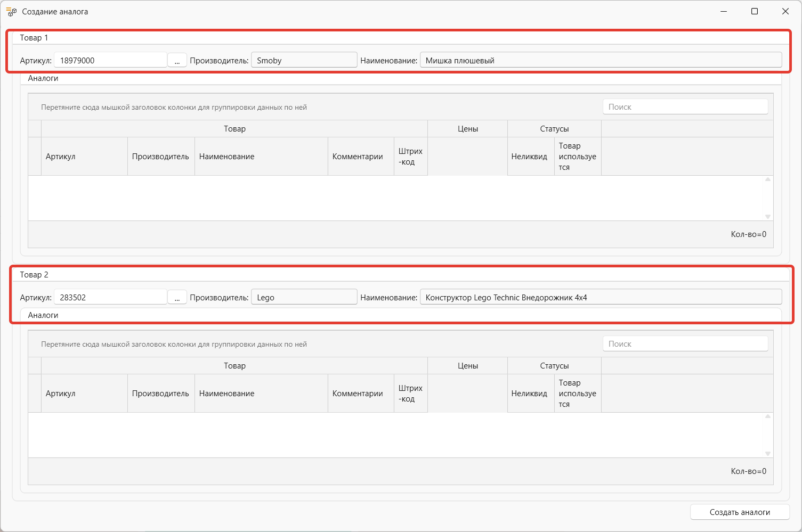
Task: Click the Товар band header in Товар 1 grid
Action: coord(234,129)
